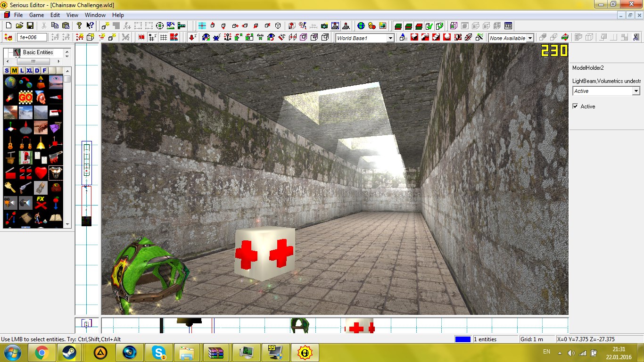Viewport: 644px width, 362px height.
Task: Open the None Available dropdown
Action: pyautogui.click(x=530, y=38)
